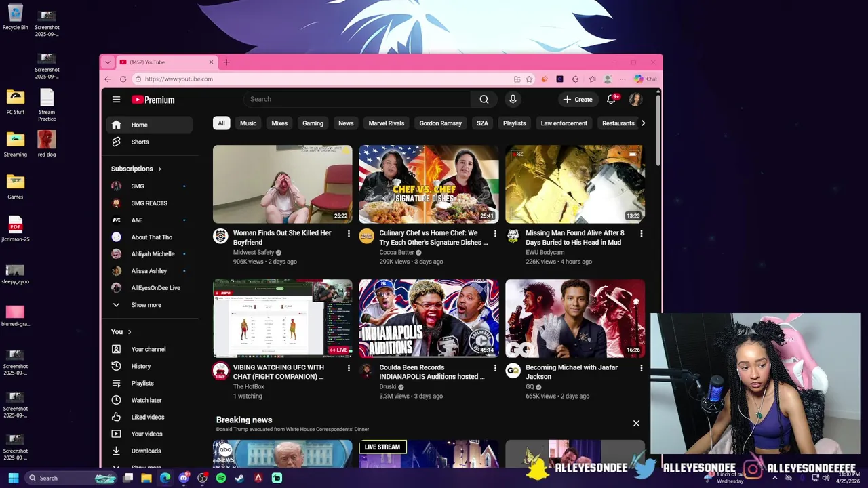Open new browser tab with plus
The height and width of the screenshot is (488, 868).
[226, 62]
